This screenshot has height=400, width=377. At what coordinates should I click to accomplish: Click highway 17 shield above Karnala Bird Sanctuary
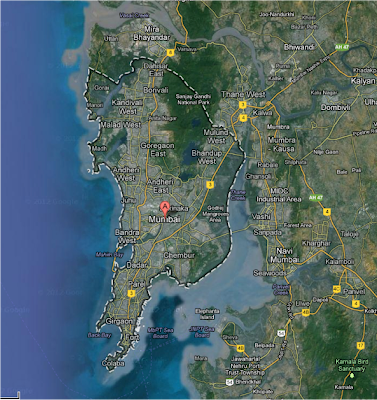tap(360, 346)
